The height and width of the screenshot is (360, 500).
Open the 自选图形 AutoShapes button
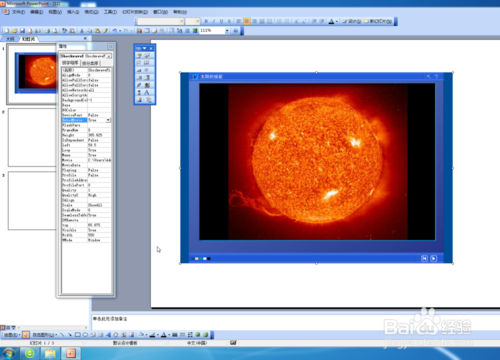[44, 334]
